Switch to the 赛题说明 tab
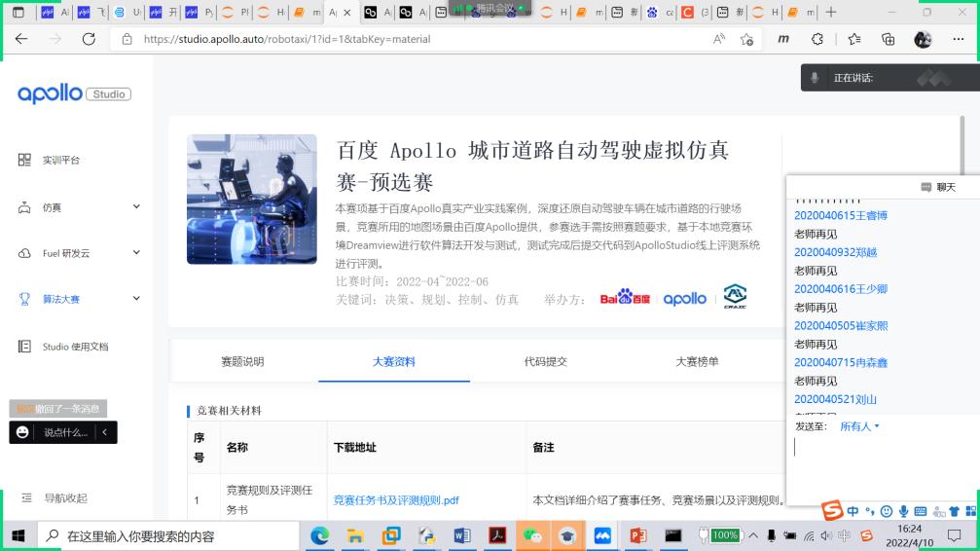This screenshot has height=551, width=980. [242, 361]
